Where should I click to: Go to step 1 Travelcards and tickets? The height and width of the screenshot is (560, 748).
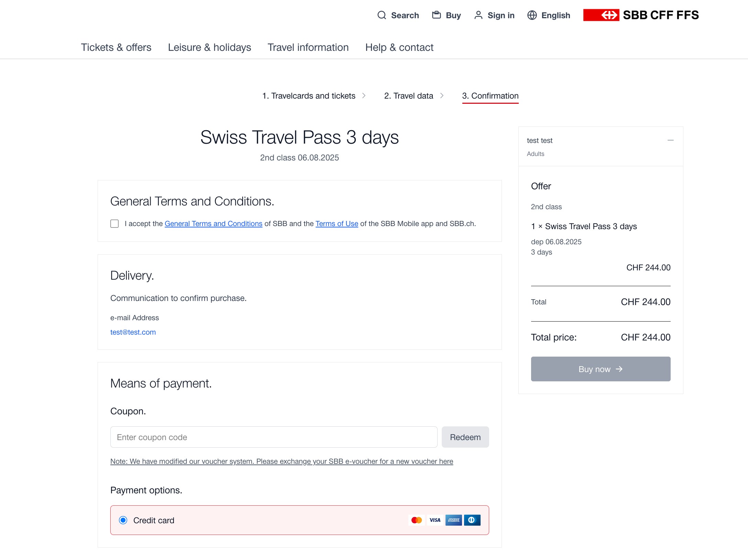click(309, 96)
